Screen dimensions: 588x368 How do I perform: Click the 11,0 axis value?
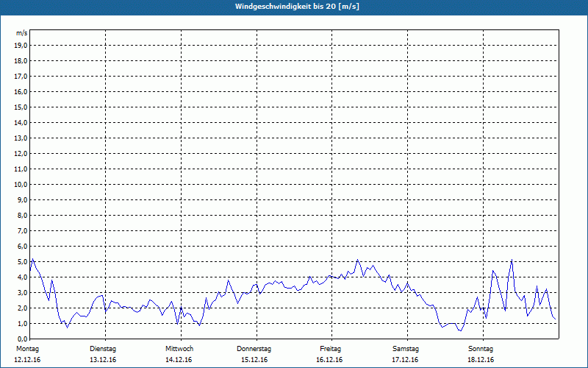click(21, 169)
